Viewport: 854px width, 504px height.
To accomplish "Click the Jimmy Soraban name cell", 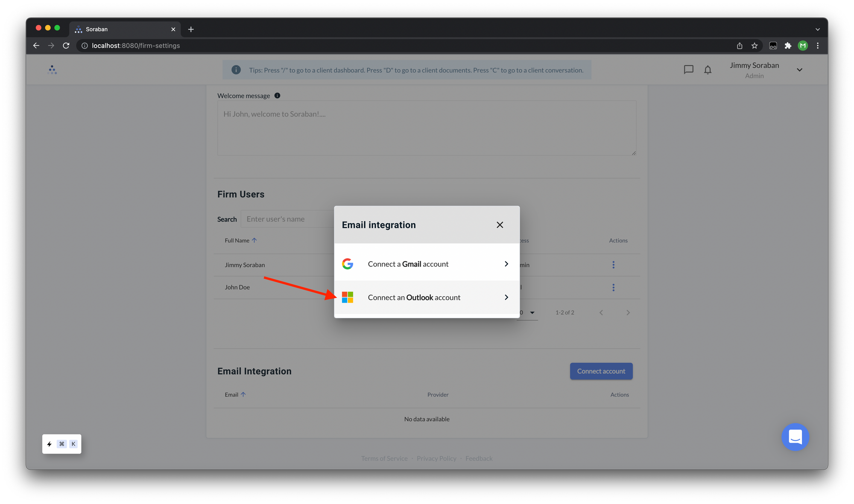I will (245, 265).
